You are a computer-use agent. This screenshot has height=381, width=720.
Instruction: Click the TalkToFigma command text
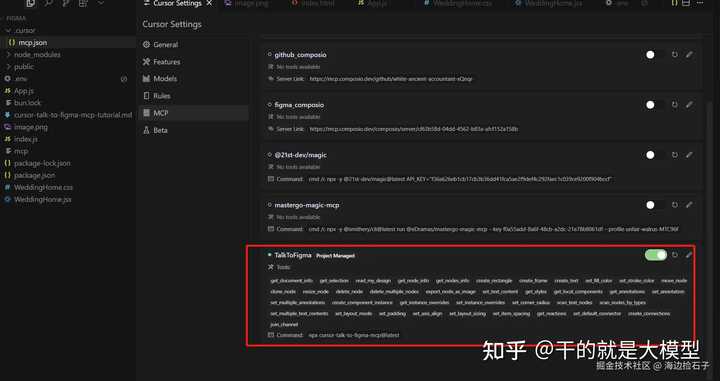coord(354,335)
